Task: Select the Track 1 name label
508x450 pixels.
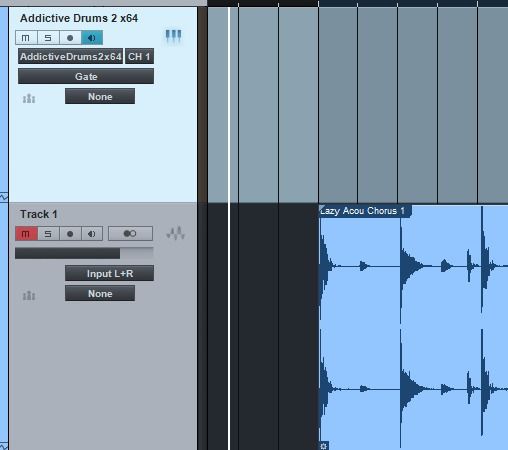Action: pos(39,214)
